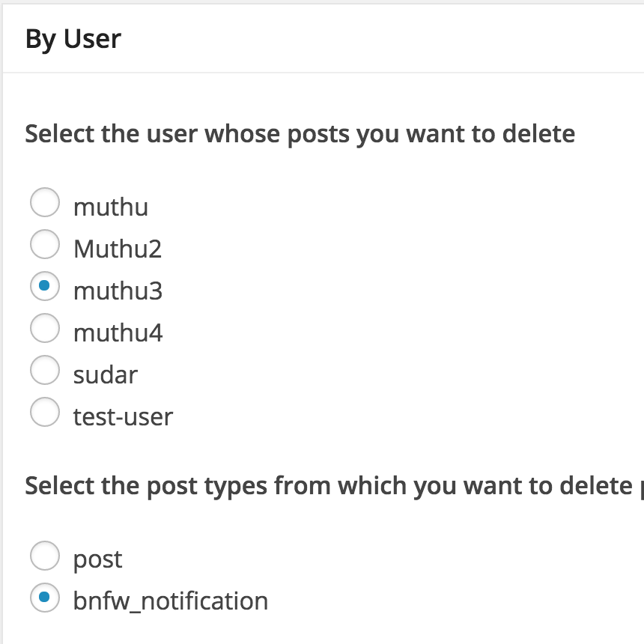The image size is (644, 644).
Task: Click the "By User" panel heading
Action: 73,39
